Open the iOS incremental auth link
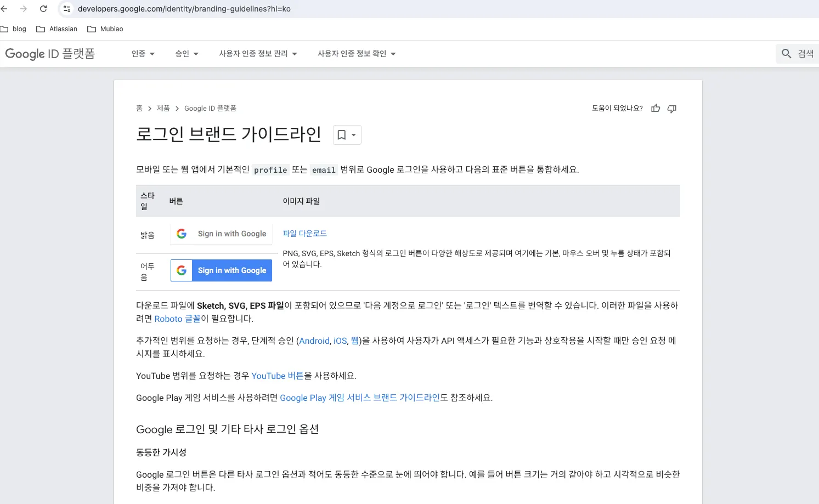Image resolution: width=819 pixels, height=504 pixels. (x=340, y=341)
